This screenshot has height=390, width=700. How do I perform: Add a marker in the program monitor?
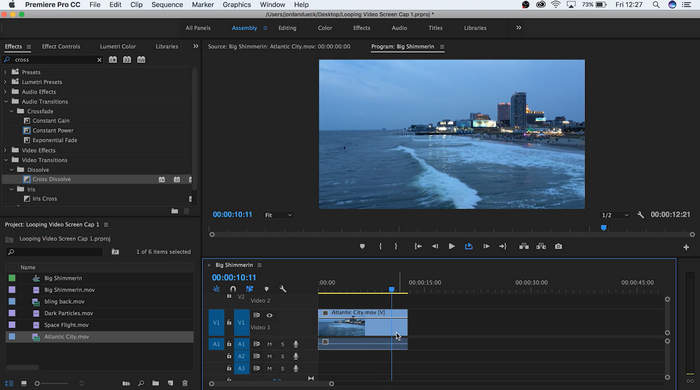click(x=362, y=246)
